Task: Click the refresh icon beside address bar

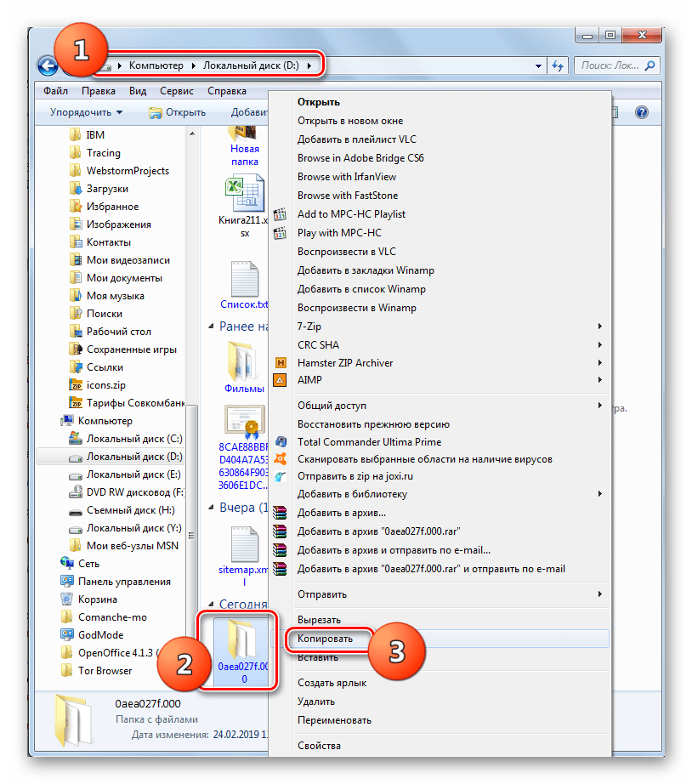Action: (x=559, y=65)
